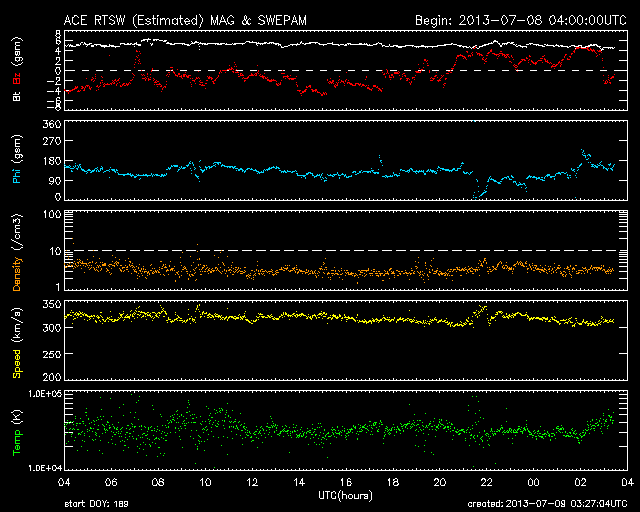The width and height of the screenshot is (640, 512).
Task: Click the 'UTC(hours)' time-axis title
Action: [x=345, y=496]
